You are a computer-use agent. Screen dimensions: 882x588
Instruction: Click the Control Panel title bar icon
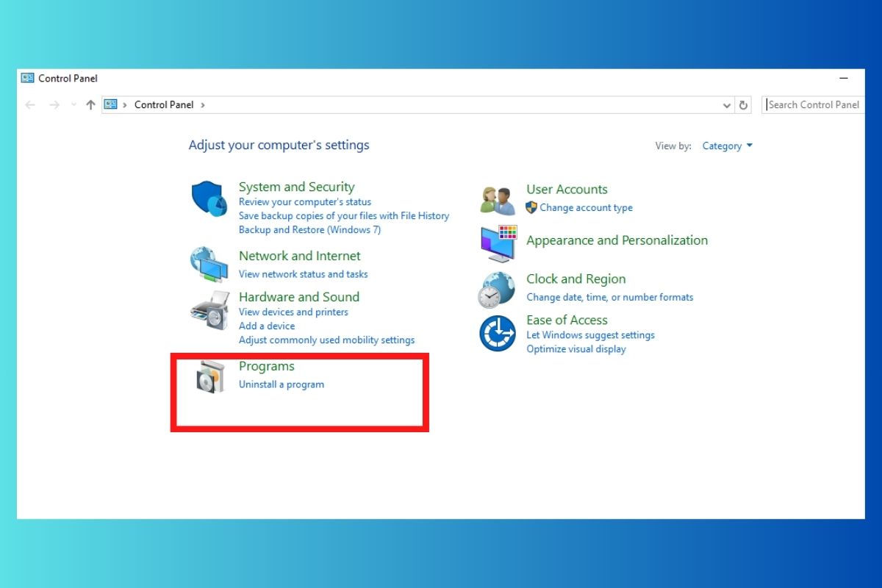click(x=28, y=78)
